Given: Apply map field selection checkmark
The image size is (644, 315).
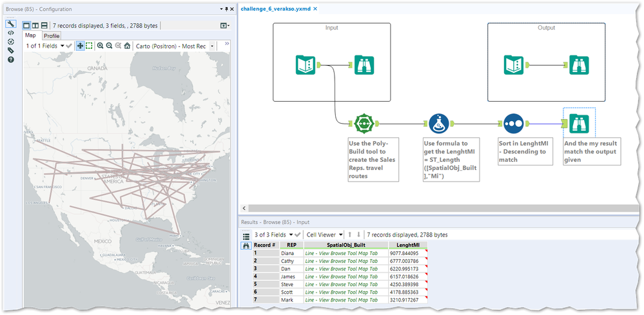Looking at the screenshot, I should coord(69,46).
